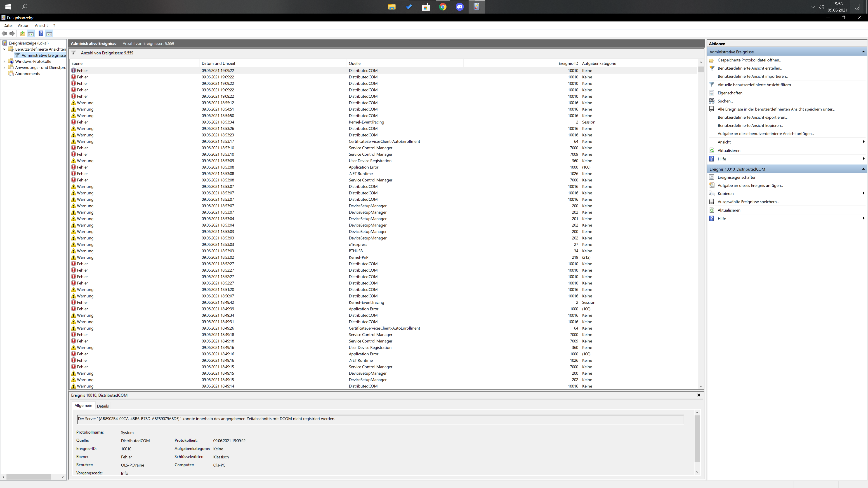Collapse the Ereignis 10010 actions section
Viewport: 868px width, 488px height.
click(863, 169)
